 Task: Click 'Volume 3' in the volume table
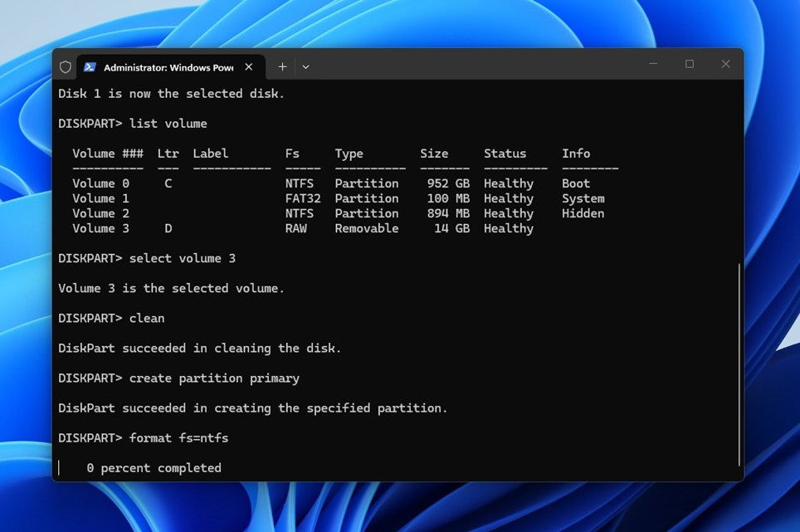point(100,228)
